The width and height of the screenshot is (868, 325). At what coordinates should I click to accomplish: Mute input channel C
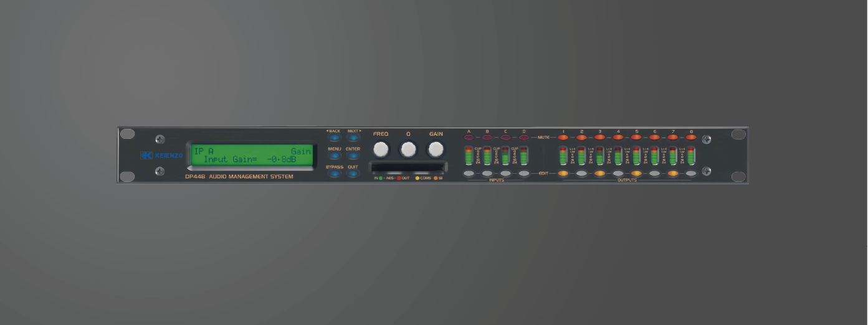(x=505, y=137)
